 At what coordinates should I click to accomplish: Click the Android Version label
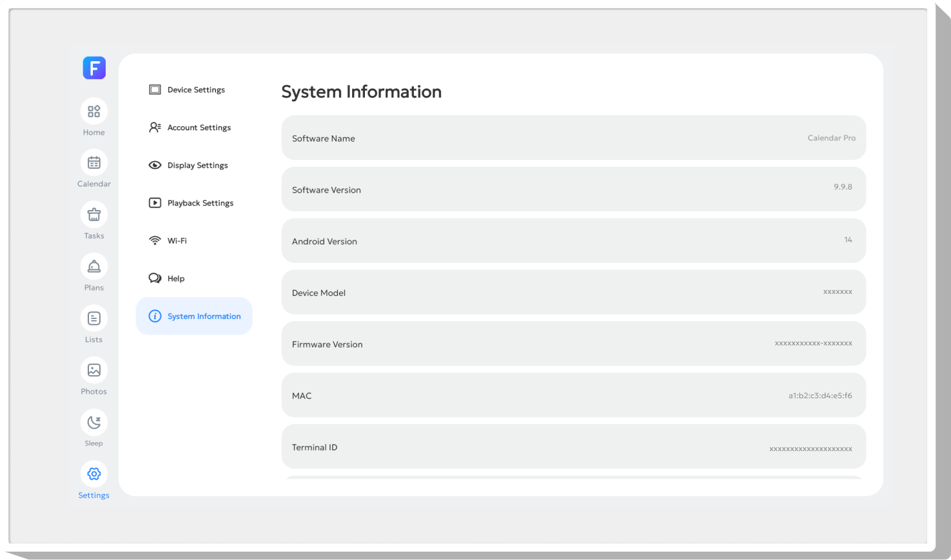click(324, 242)
